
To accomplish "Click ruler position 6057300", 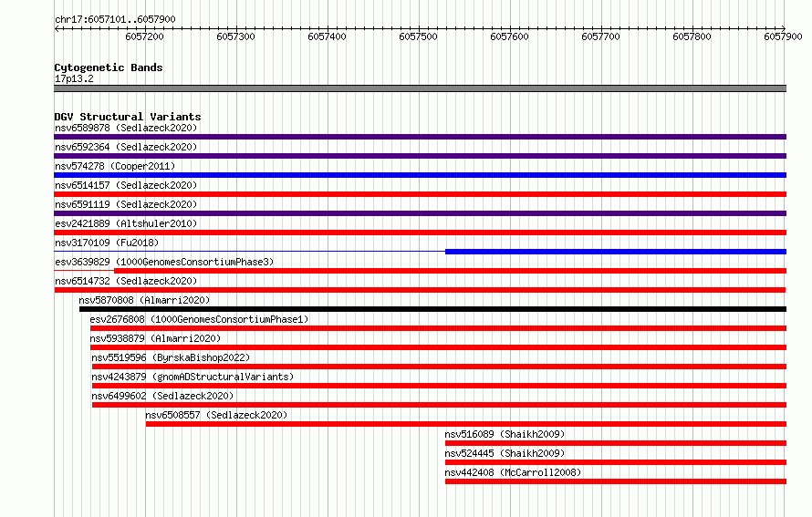I will click(x=235, y=36).
